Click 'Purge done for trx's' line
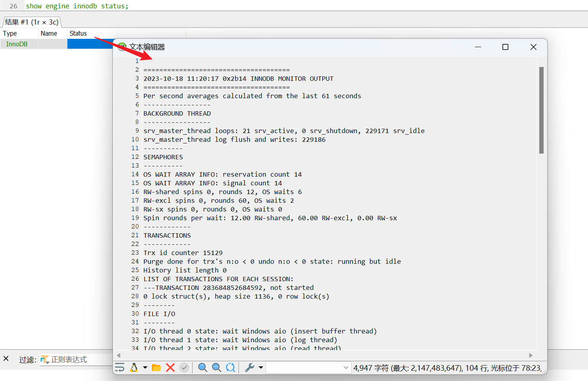 pos(272,261)
